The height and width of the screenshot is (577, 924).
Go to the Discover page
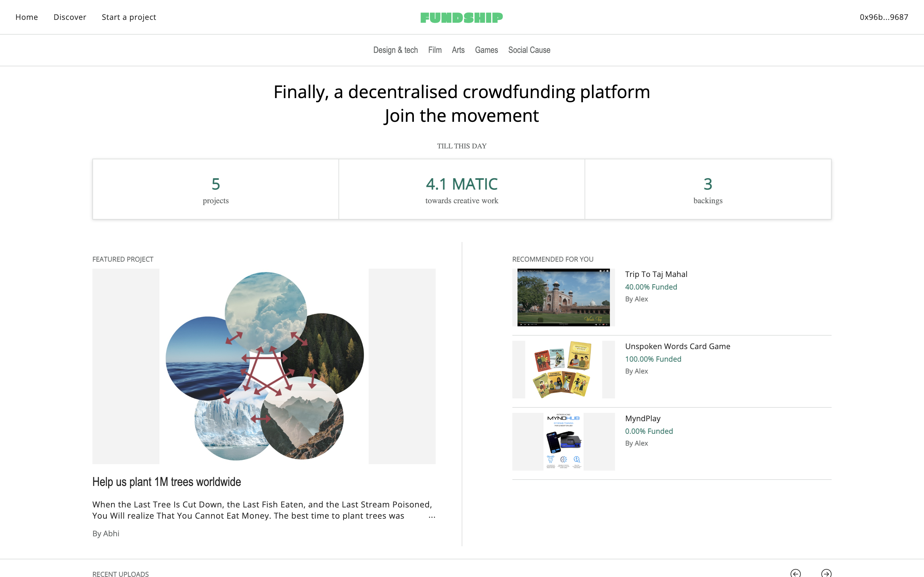tap(70, 17)
